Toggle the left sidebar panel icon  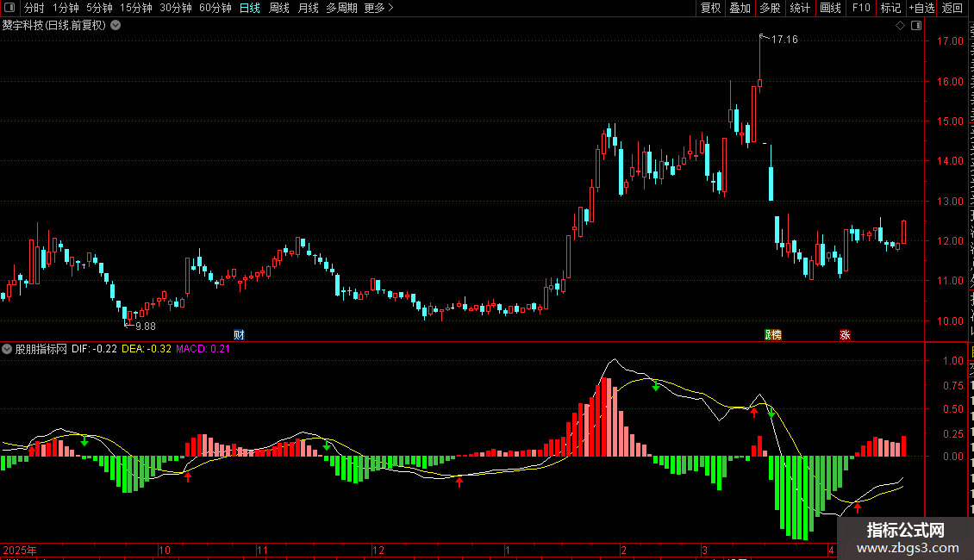click(9, 8)
